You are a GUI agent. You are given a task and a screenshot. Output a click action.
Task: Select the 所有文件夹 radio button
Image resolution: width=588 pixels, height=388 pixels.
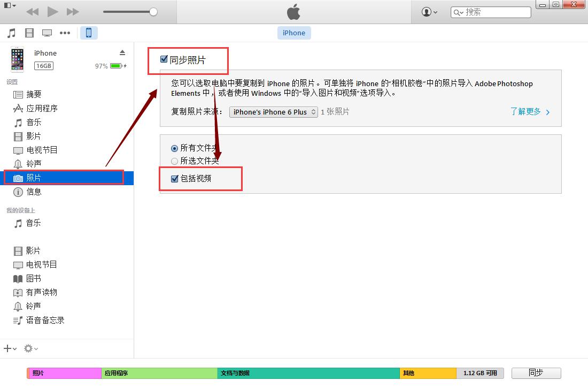[174, 148]
